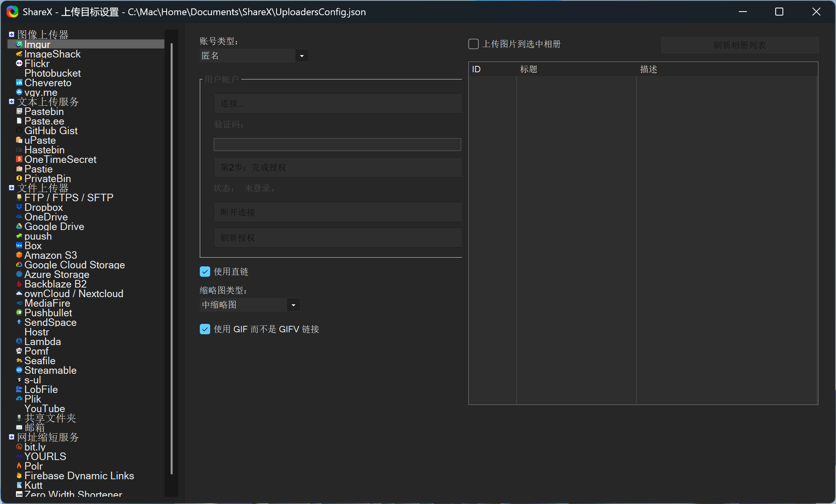Screen dimensions: 836x504
Task: Click the 验证码 input field
Action: pyautogui.click(x=337, y=145)
